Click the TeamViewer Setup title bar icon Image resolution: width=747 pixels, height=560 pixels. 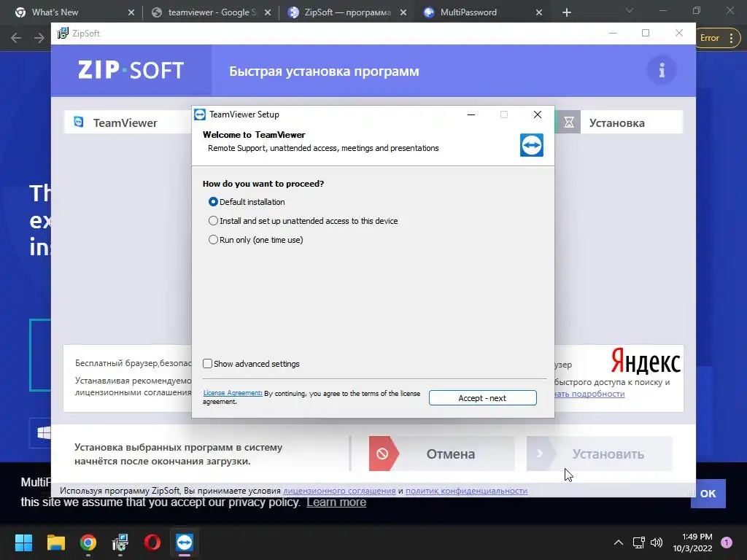200,114
